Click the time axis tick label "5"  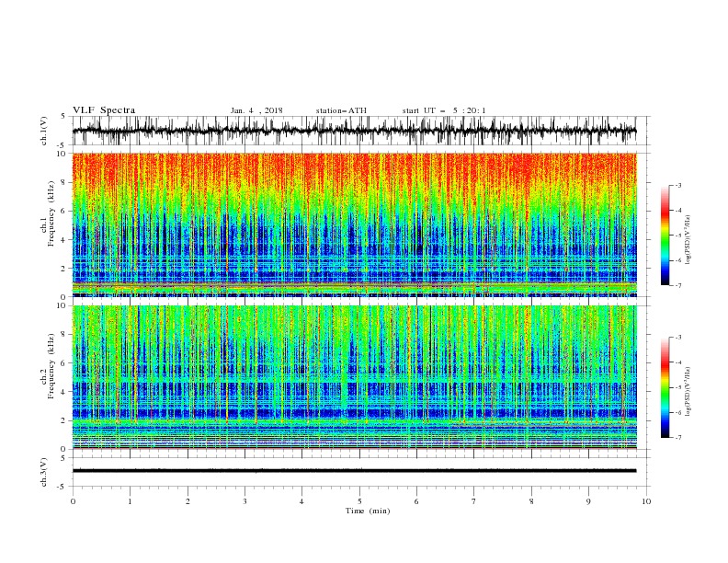[359, 501]
